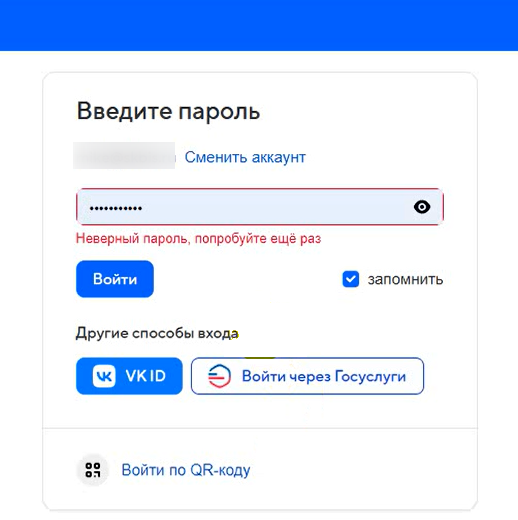Sign in with the VK ID button
Viewport: 518px width, 520px height.
pyautogui.click(x=129, y=376)
